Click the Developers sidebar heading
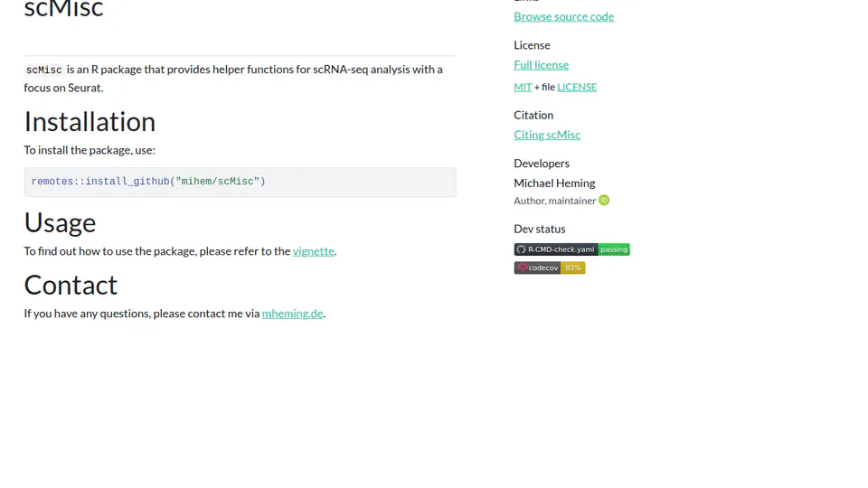This screenshot has height=488, width=868. [x=542, y=164]
